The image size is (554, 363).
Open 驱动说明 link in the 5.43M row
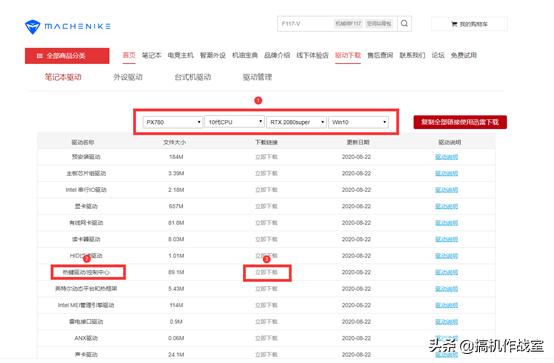click(447, 289)
